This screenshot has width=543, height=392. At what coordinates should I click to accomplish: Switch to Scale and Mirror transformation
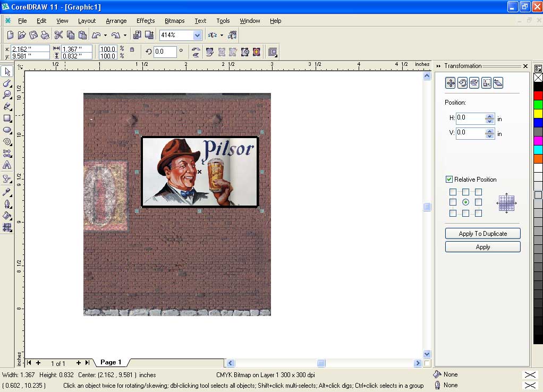(474, 83)
